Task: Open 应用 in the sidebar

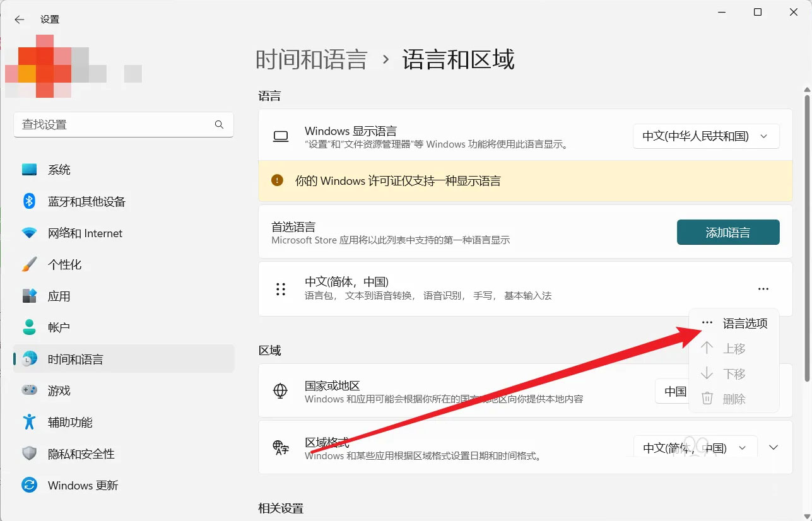Action: click(x=124, y=296)
